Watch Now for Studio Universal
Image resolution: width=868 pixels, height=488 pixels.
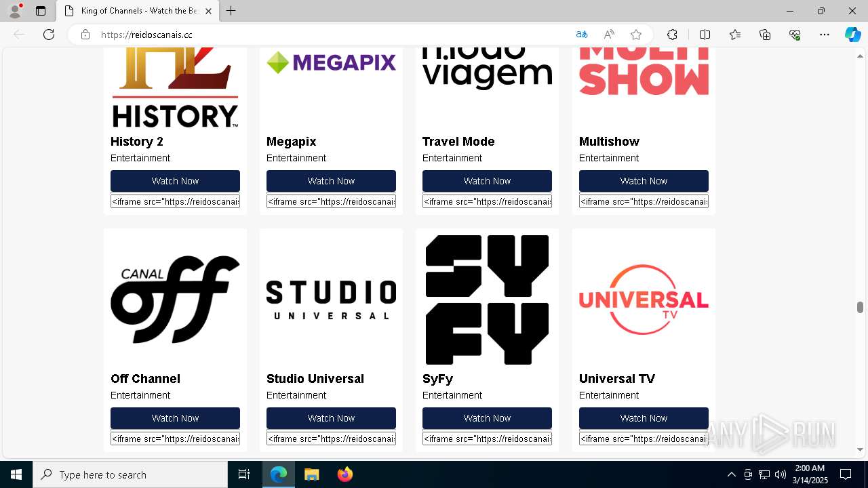click(x=331, y=418)
